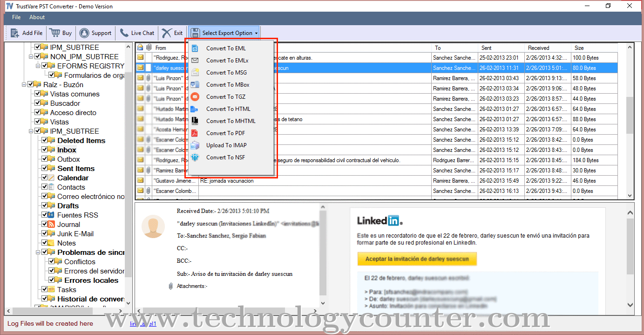
Task: Select the Vistas comunes folder
Action: [x=75, y=94]
